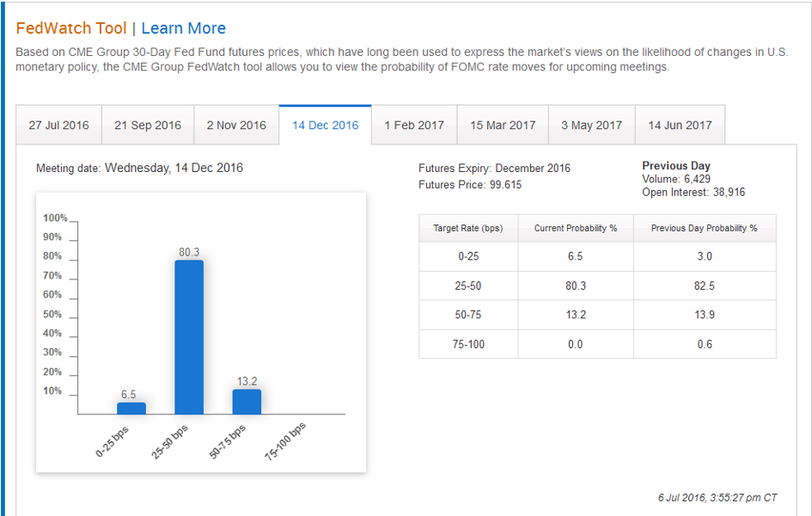812x516 pixels.
Task: Select the 2 Nov 2016 tab
Action: click(236, 125)
